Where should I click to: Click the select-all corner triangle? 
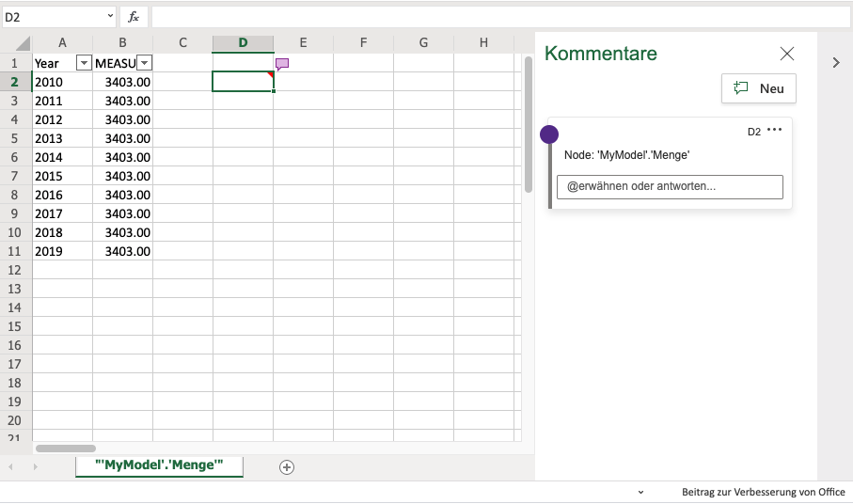(x=23, y=43)
